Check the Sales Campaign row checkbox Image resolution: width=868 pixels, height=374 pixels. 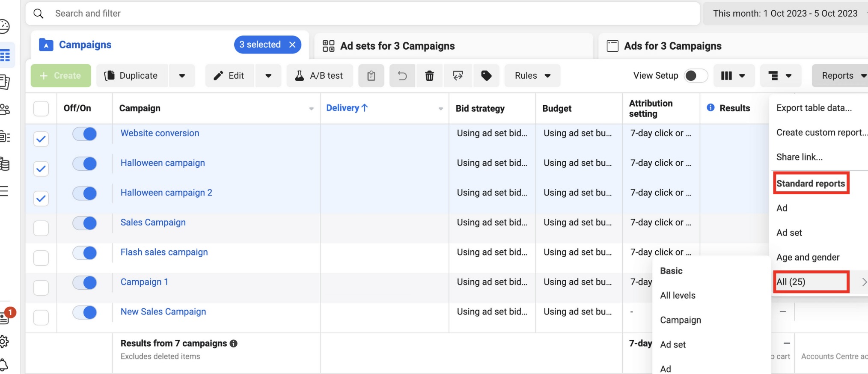point(41,228)
